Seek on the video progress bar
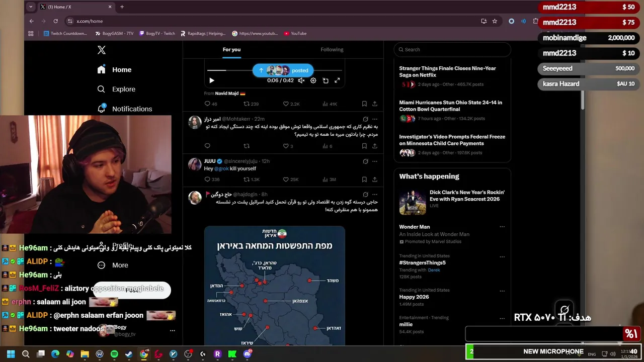The height and width of the screenshot is (362, 644). (x=275, y=70)
